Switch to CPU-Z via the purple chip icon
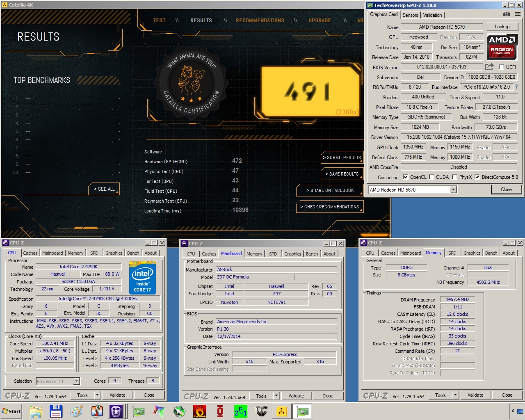The image size is (525, 420). click(116, 411)
